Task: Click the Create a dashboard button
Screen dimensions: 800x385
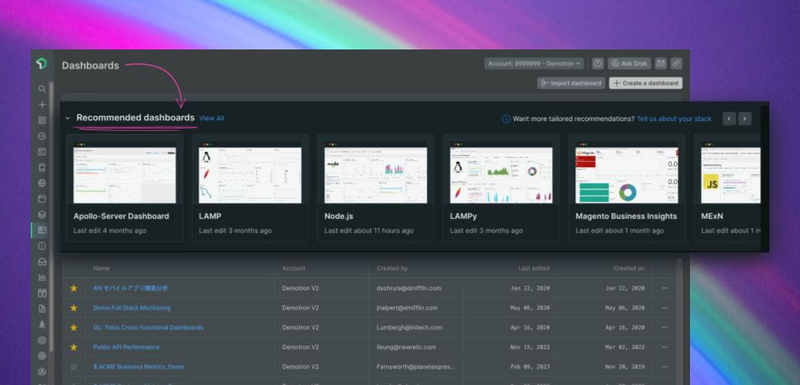Action: [645, 83]
